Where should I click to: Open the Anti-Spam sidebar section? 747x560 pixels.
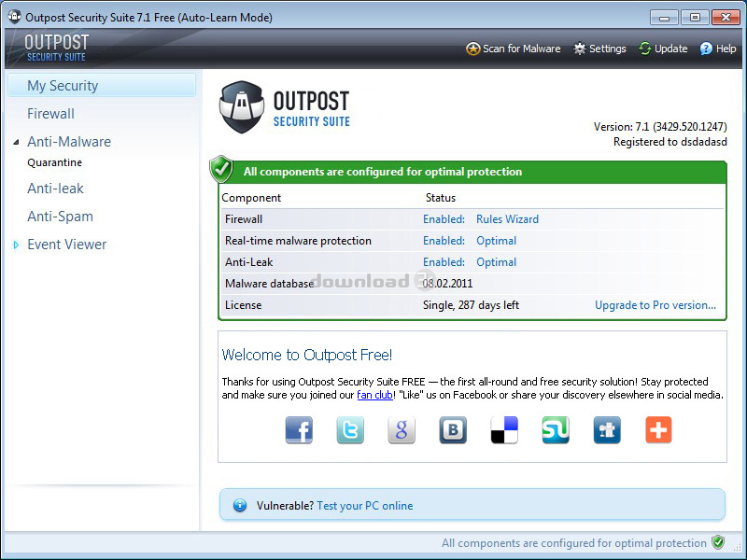[60, 217]
